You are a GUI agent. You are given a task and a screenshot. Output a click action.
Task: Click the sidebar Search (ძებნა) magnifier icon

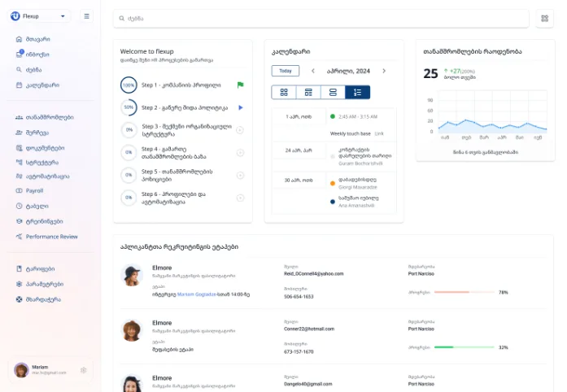(19, 69)
